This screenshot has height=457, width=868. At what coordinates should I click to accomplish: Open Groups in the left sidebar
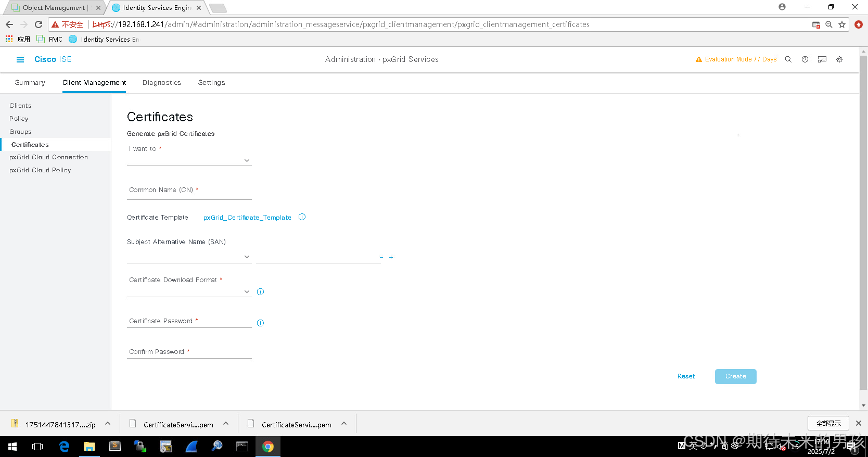[20, 132]
